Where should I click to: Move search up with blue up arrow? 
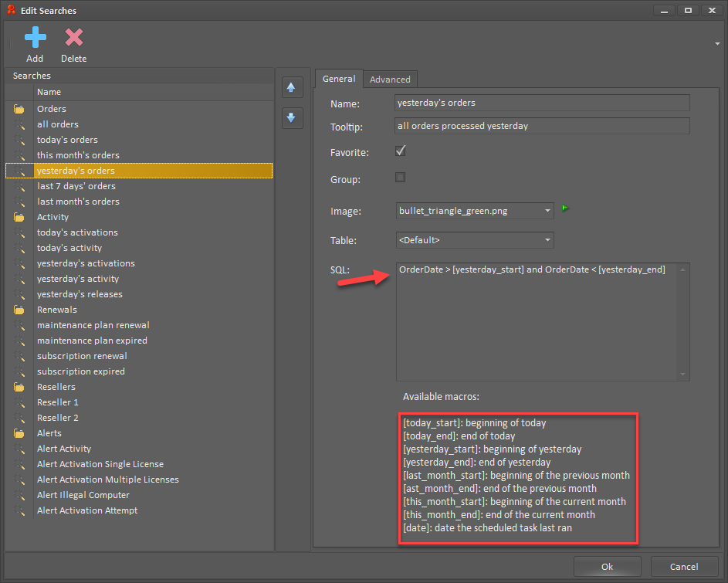tap(292, 87)
